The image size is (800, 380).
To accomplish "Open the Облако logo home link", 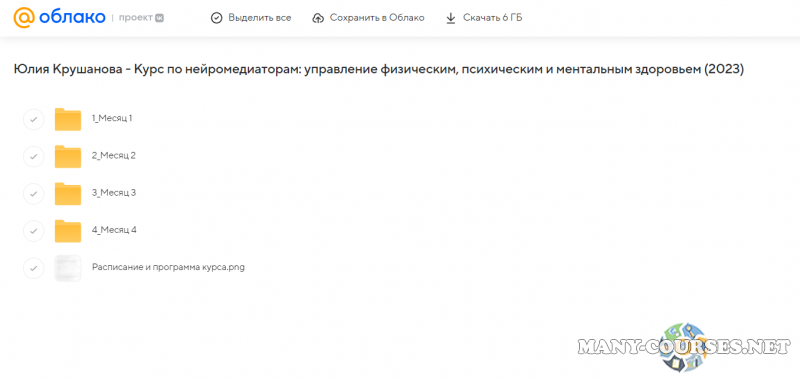I will pyautogui.click(x=59, y=18).
